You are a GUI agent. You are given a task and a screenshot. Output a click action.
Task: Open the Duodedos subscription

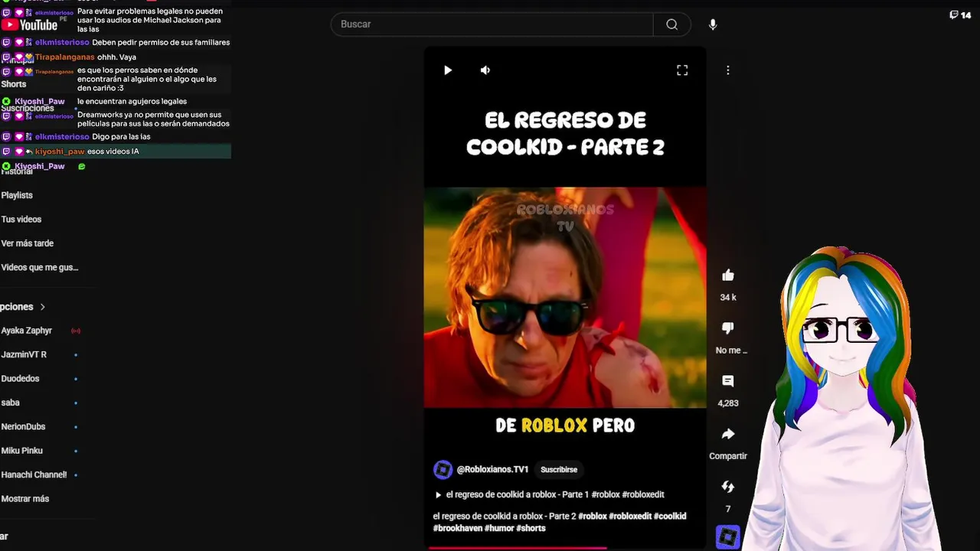tap(20, 379)
